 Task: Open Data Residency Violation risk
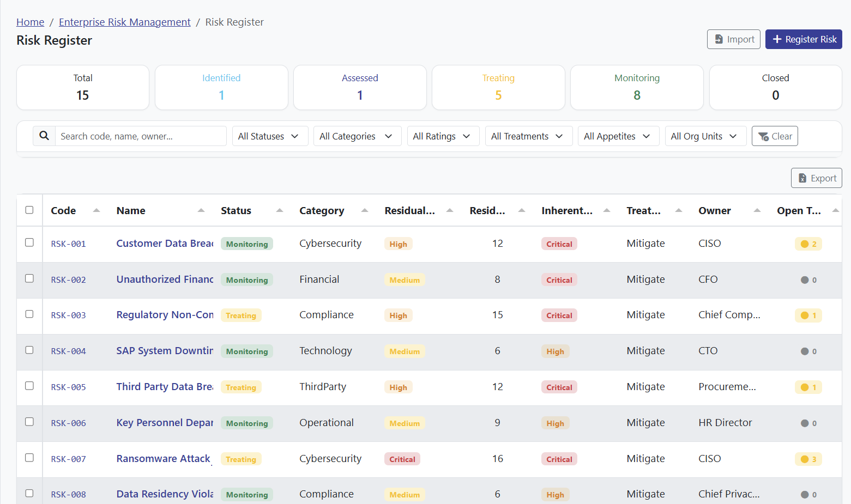coord(165,494)
